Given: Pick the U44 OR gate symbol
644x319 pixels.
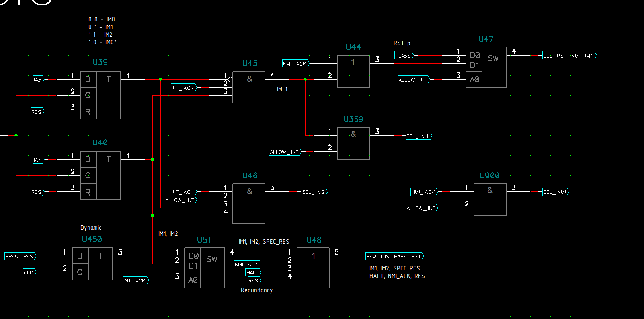Looking at the screenshot, I should coord(353,71).
